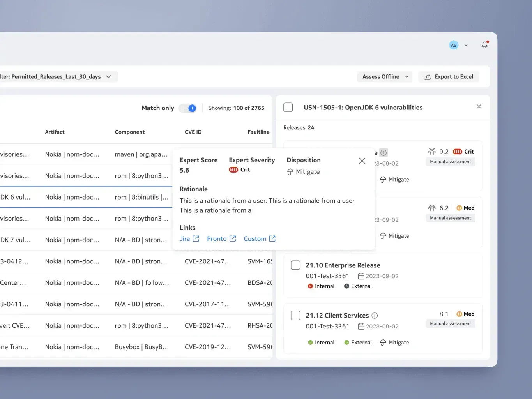
Task: Click External clock status icon on 21.10 Enterprise Release
Action: coord(346,286)
